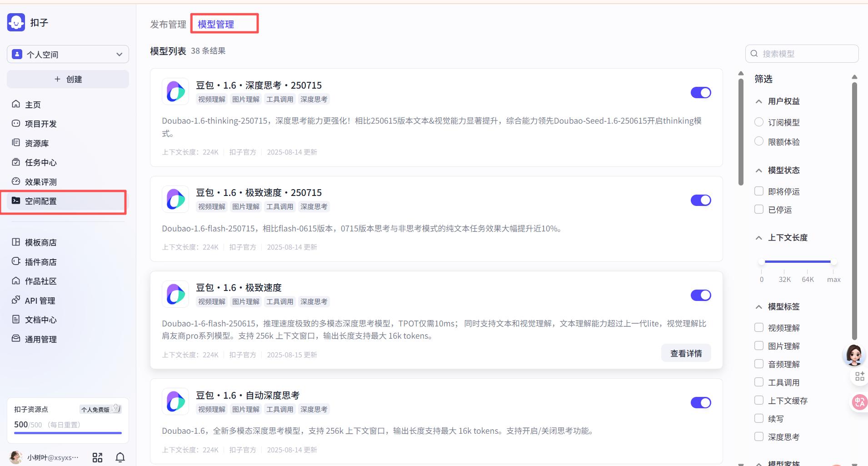Toggle off 豆包·1.6·极致速度·250715

700,200
